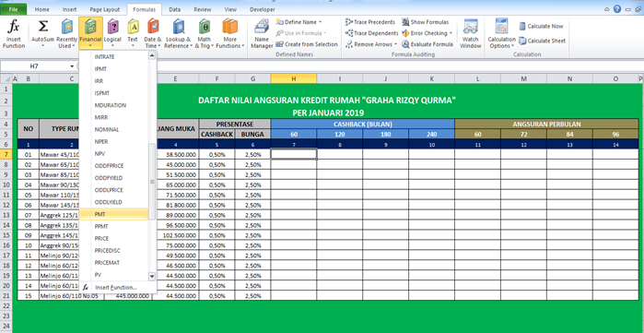Select PPMT function from list
Screen dimensions: 644x333
(x=113, y=226)
